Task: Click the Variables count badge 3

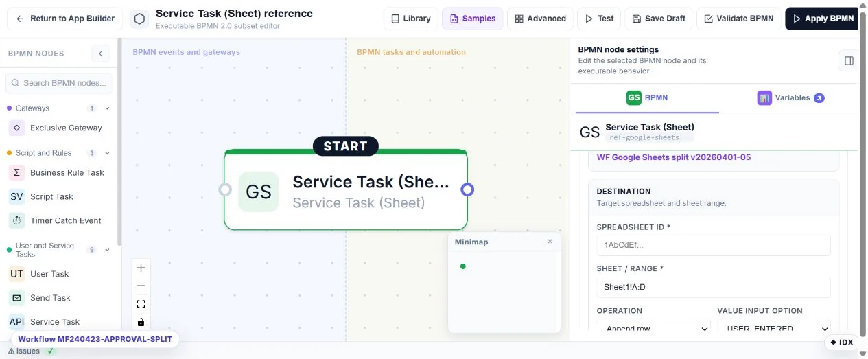Action: pyautogui.click(x=819, y=98)
